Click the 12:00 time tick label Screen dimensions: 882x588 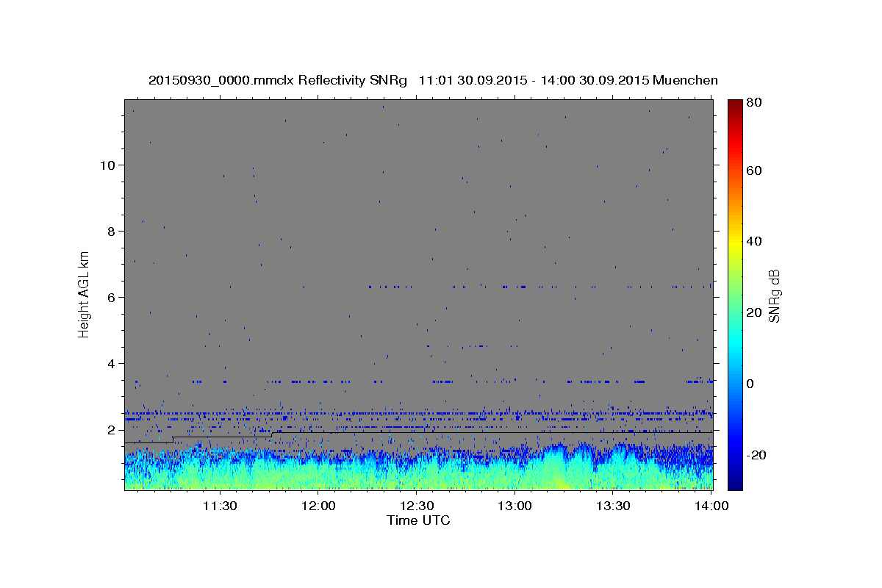(318, 506)
